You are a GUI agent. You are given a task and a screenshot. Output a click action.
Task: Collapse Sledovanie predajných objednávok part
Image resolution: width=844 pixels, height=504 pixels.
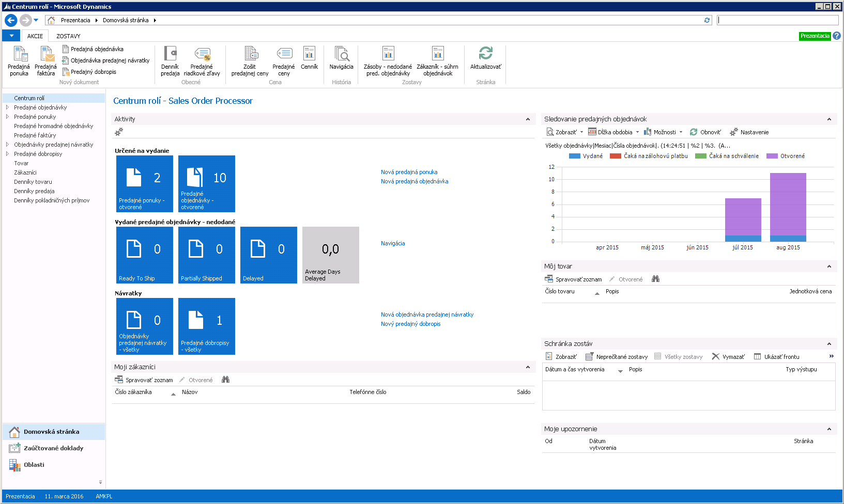pos(829,119)
